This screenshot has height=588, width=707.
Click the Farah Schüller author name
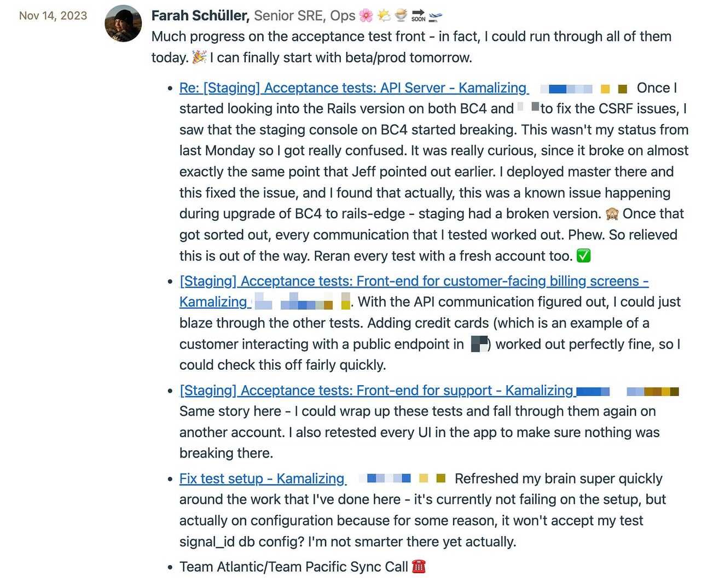tap(200, 16)
